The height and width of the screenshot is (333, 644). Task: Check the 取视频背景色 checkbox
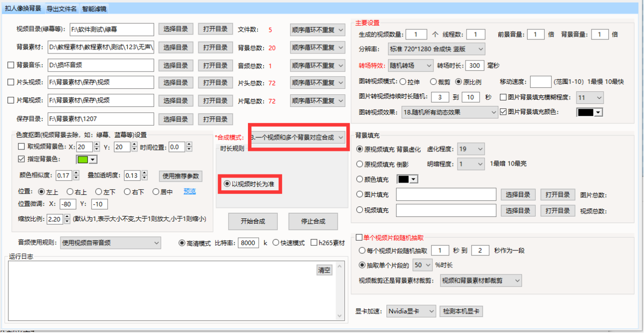21,147
